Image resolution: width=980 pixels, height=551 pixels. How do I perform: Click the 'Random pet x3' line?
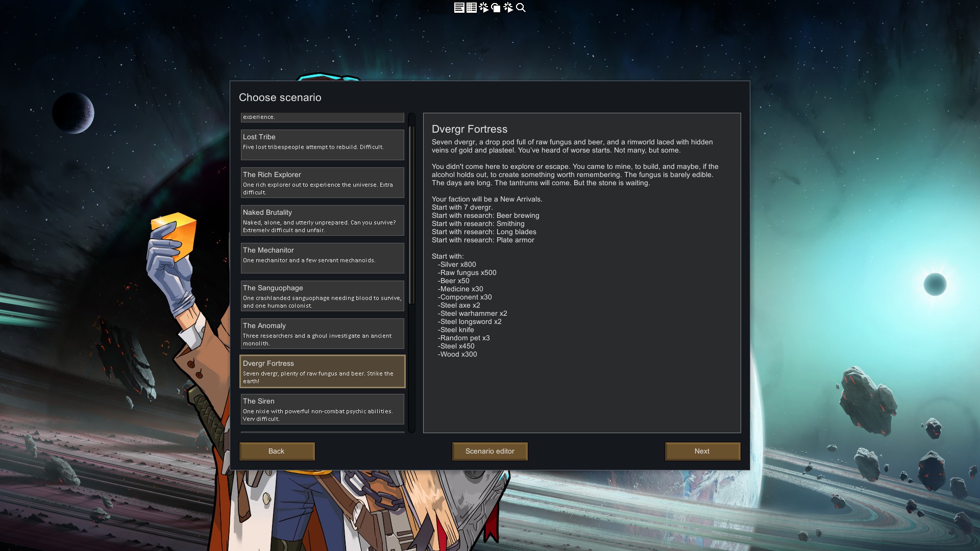click(464, 338)
